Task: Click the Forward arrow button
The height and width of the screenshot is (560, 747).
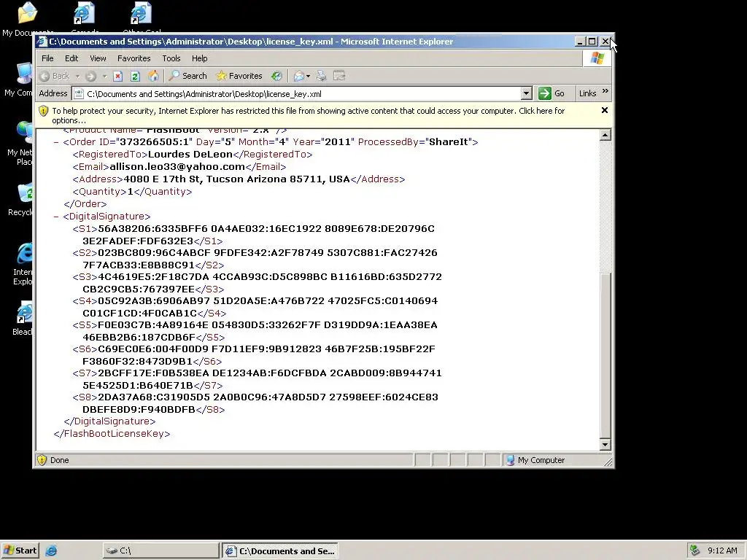Action: [91, 76]
